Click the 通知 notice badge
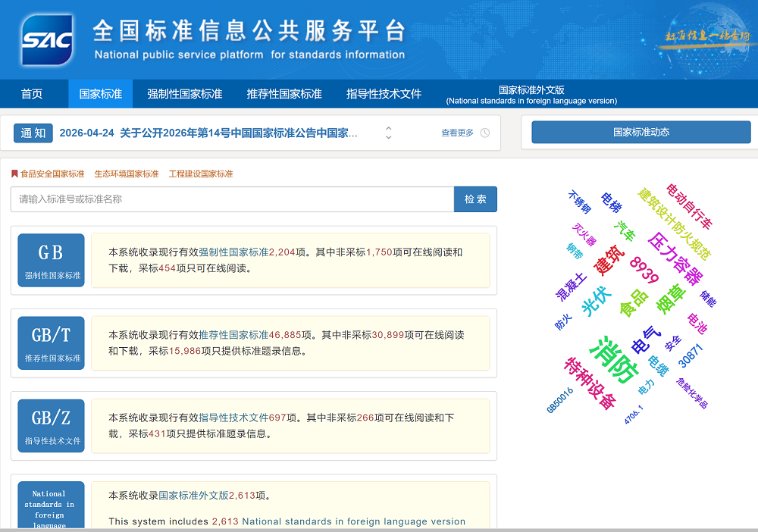Viewport: 758px width, 532px height. (x=33, y=133)
